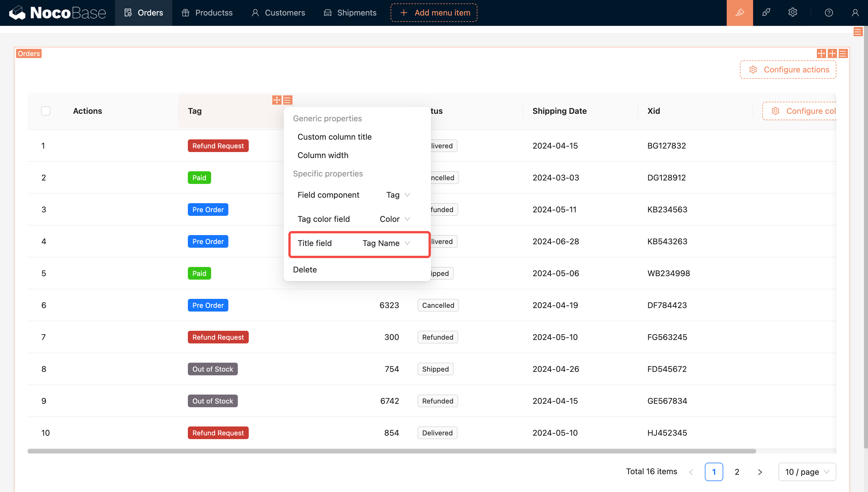
Task: Choose Custom column title menu entry
Action: tap(334, 137)
